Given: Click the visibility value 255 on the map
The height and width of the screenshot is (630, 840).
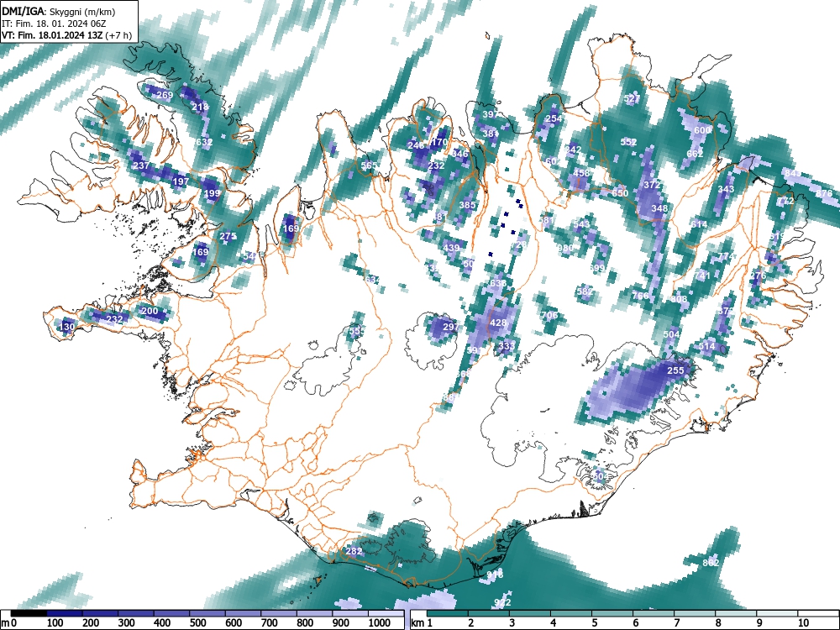Looking at the screenshot, I should (x=675, y=370).
